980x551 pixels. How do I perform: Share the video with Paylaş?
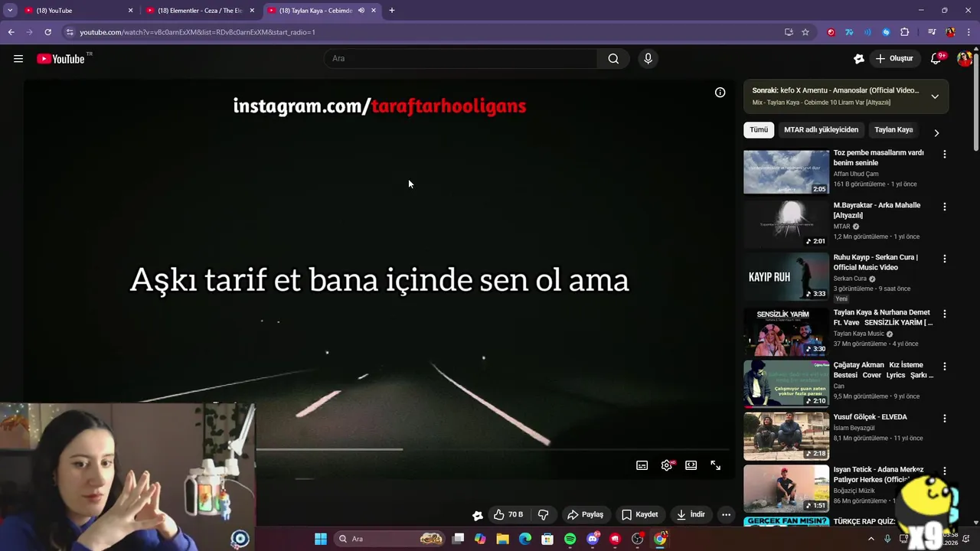585,514
